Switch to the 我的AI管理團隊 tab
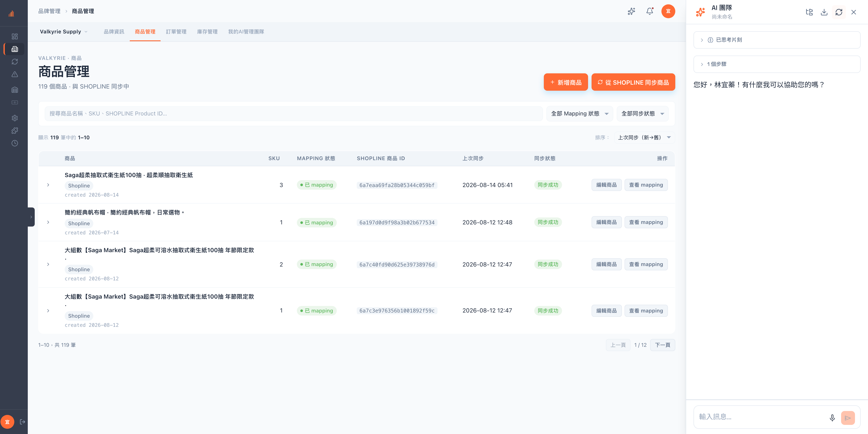Viewport: 868px width, 434px height. pos(246,32)
